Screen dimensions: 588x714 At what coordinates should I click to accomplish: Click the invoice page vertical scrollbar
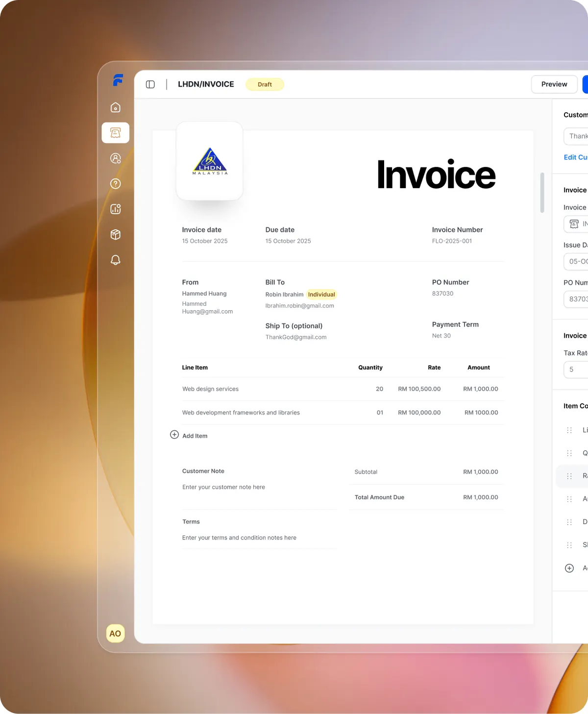point(542,193)
